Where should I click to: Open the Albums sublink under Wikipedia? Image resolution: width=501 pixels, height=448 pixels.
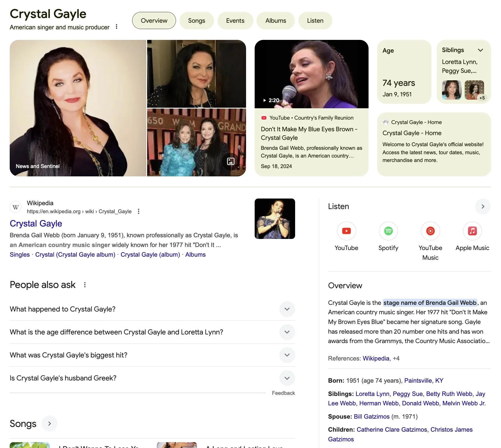195,254
